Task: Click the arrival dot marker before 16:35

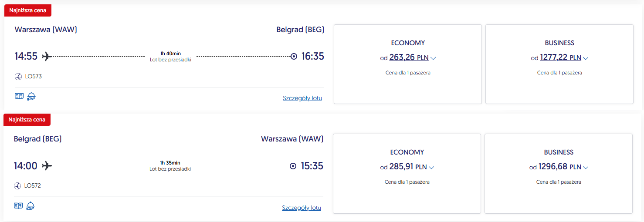Action: pos(294,56)
